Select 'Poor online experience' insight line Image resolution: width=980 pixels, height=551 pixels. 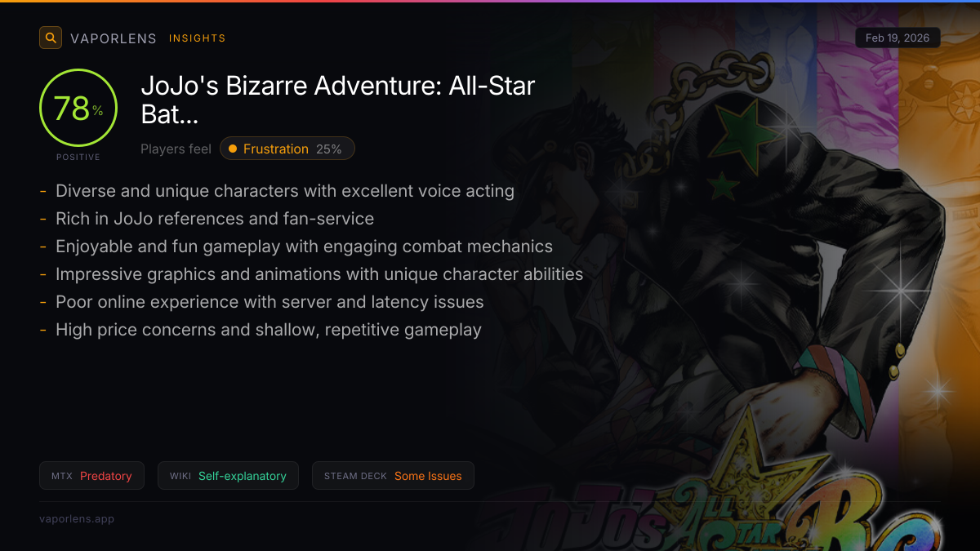tap(269, 302)
